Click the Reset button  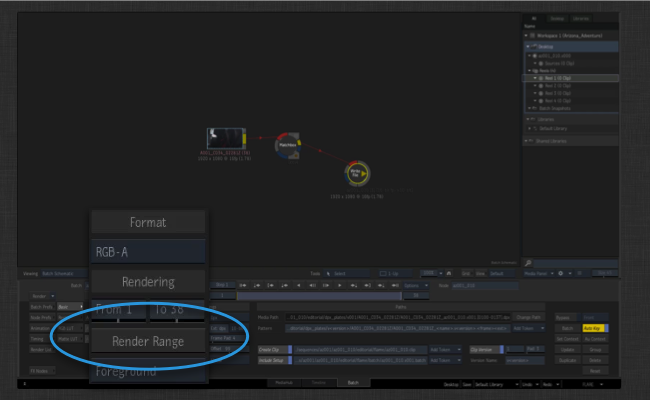(595, 371)
